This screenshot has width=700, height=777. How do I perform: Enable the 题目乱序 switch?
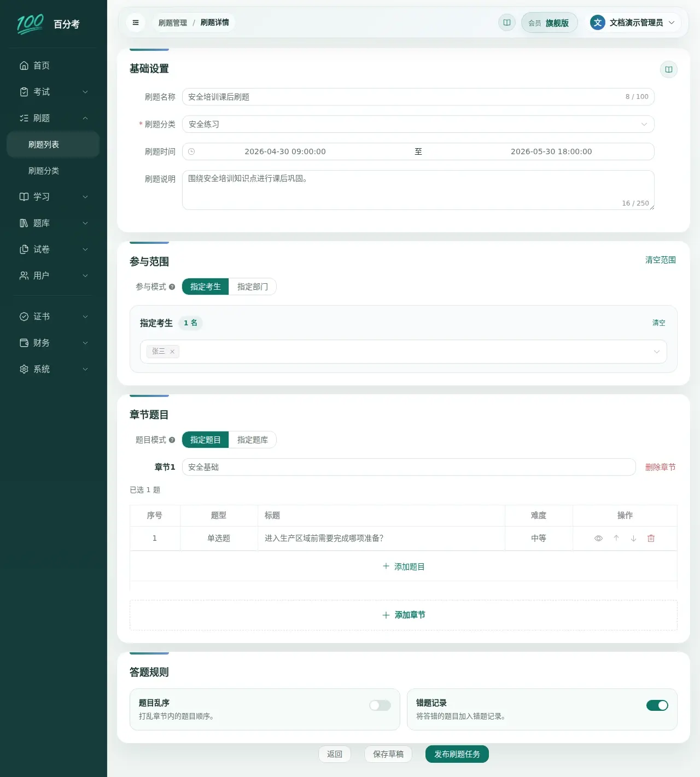[x=380, y=705]
